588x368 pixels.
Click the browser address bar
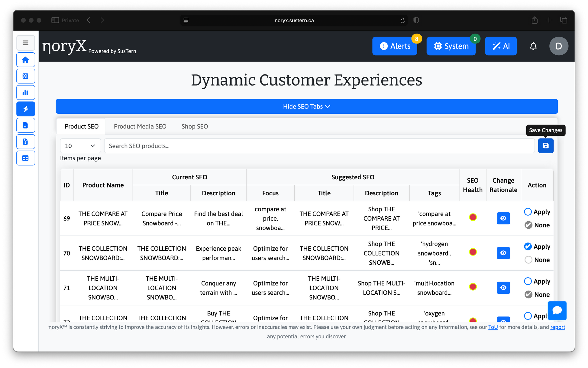294,20
